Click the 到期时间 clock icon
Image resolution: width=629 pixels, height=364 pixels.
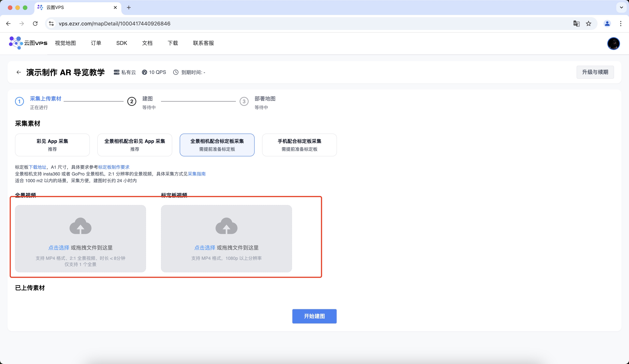pos(176,72)
